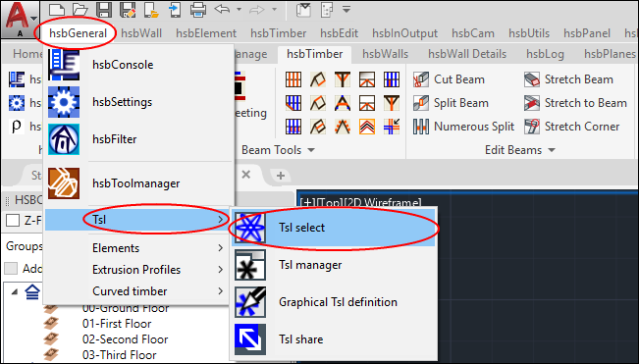Expand the Edit Beams panel dropdown
This screenshot has width=639, height=364.
(x=552, y=150)
